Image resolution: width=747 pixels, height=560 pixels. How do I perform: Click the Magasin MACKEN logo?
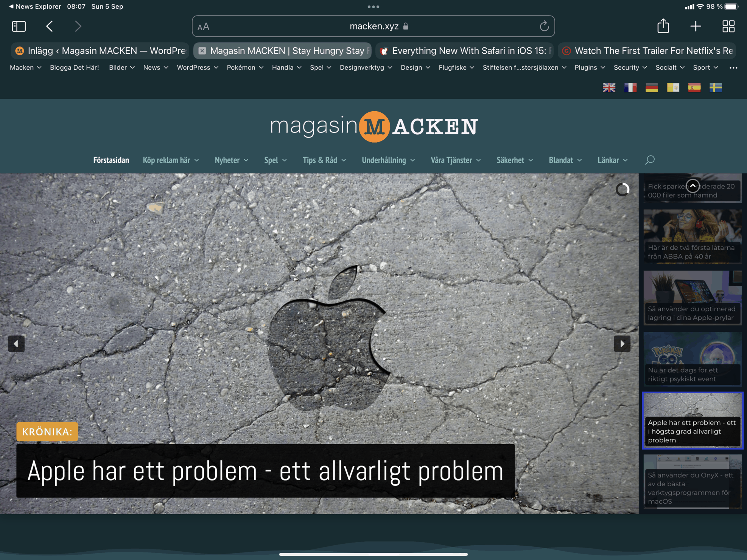pyautogui.click(x=373, y=126)
